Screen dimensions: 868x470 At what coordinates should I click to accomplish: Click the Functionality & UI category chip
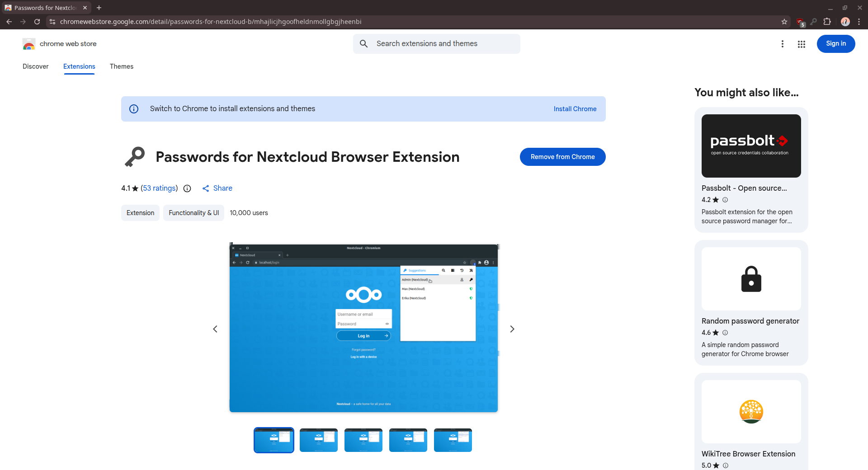pos(193,213)
